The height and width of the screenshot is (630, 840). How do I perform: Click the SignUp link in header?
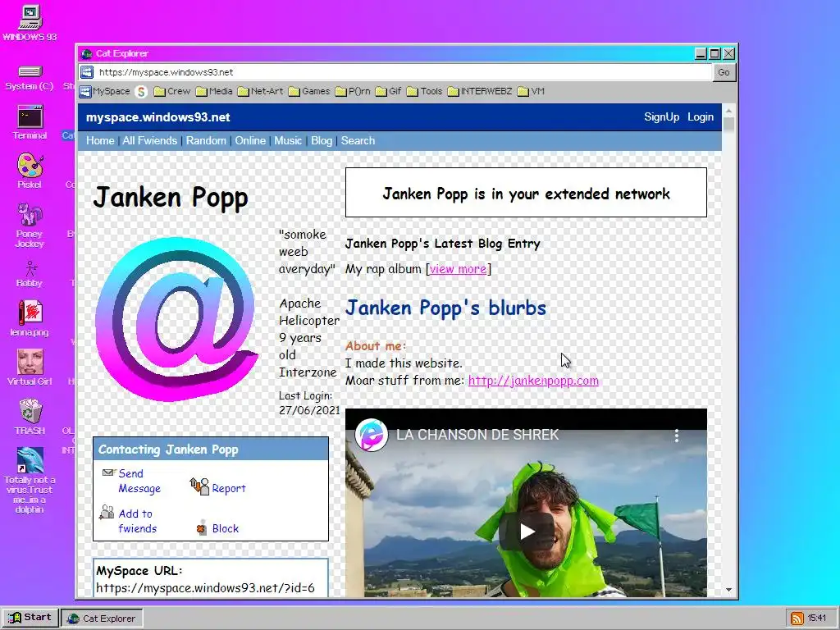point(662,116)
